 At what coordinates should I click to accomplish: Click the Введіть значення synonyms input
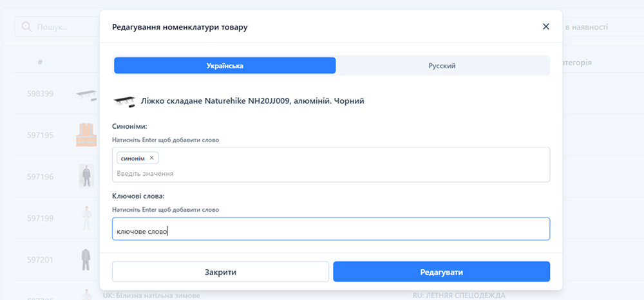point(330,174)
